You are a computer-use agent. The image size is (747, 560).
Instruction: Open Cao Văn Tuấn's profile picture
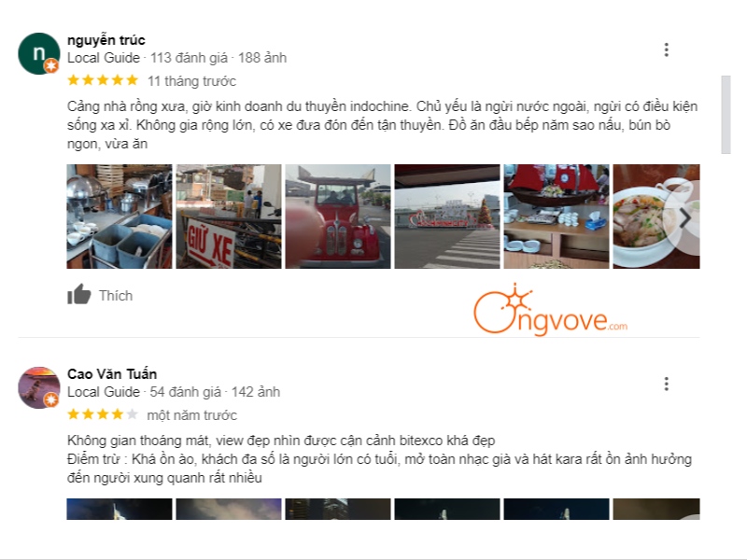coord(39,387)
